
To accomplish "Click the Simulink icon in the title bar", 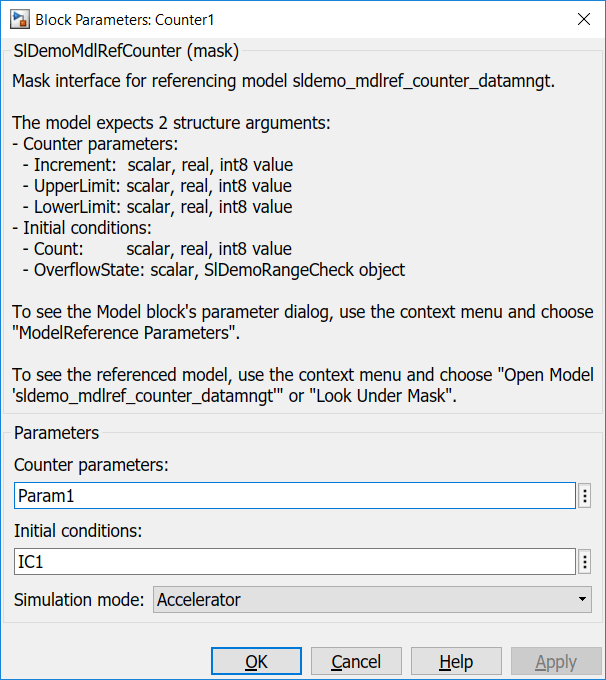I will [18, 19].
